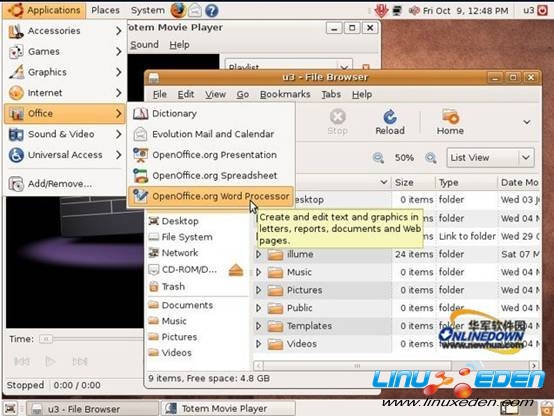This screenshot has height=416, width=554.
Task: Open the Graphics submenu
Action: 65,72
